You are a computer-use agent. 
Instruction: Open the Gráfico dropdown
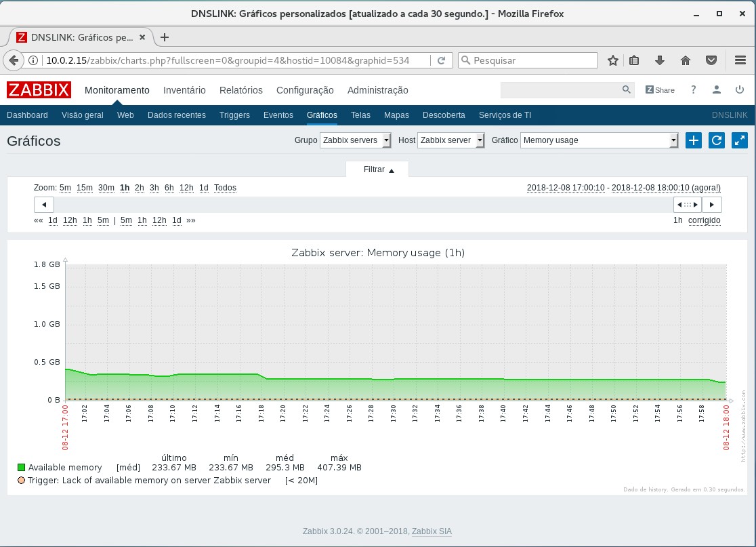600,140
